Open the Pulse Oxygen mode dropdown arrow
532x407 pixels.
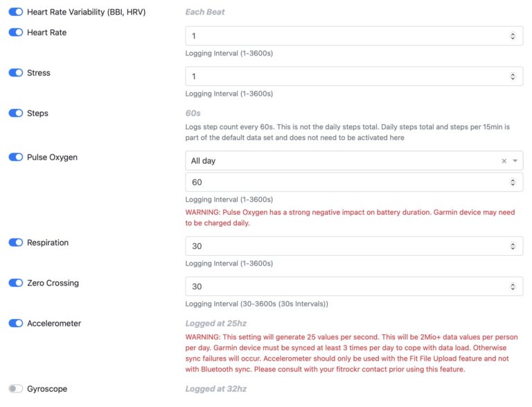click(x=515, y=161)
